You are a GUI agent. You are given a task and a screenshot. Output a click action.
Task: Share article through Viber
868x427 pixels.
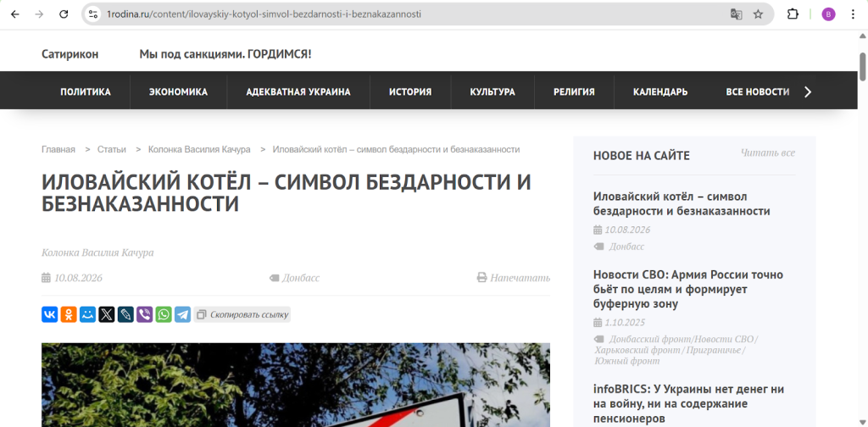[144, 314]
